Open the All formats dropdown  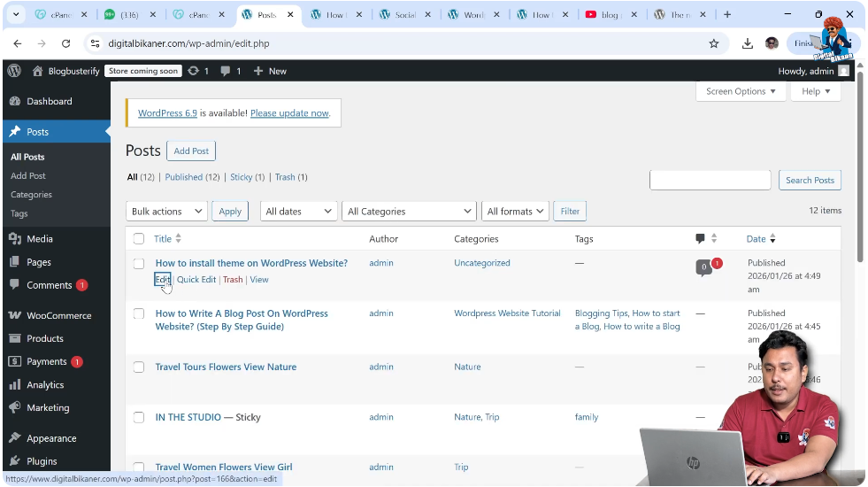pos(515,211)
